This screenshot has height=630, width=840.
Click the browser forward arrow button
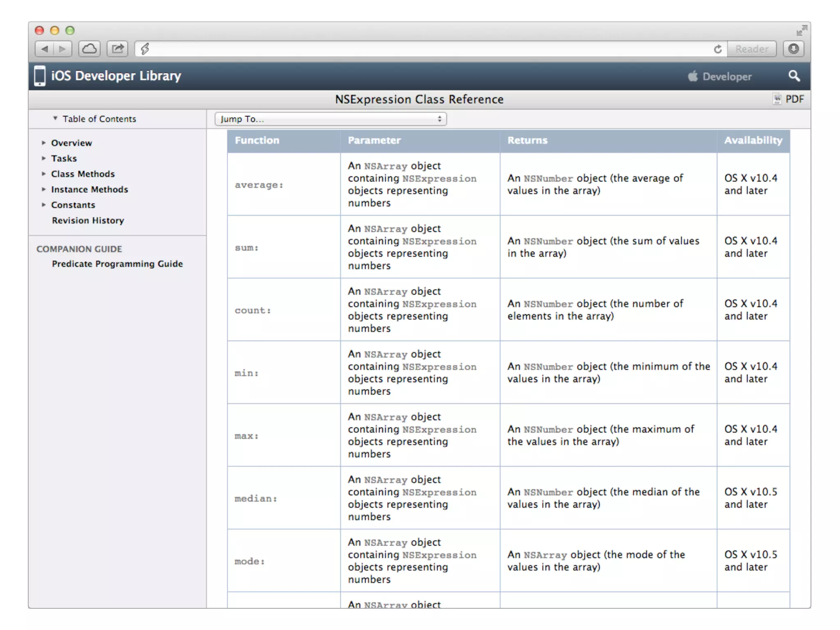(63, 49)
